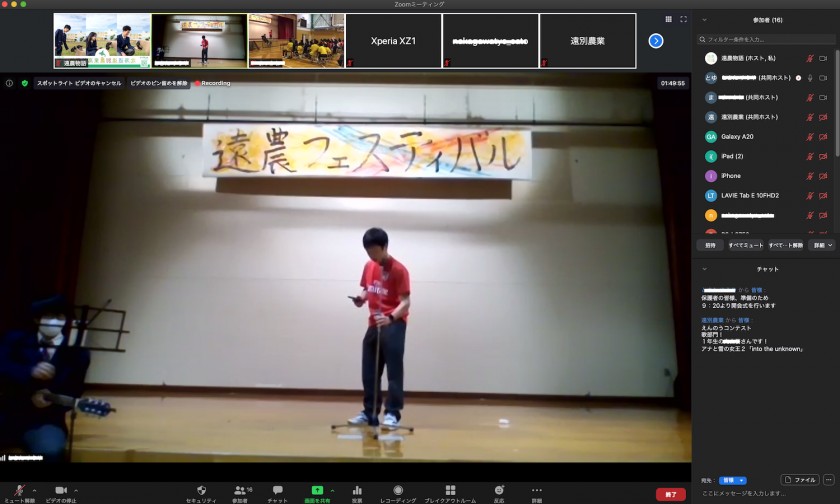Stop video using camera icon in toolbar
This screenshot has height=504, width=840.
coord(61,490)
